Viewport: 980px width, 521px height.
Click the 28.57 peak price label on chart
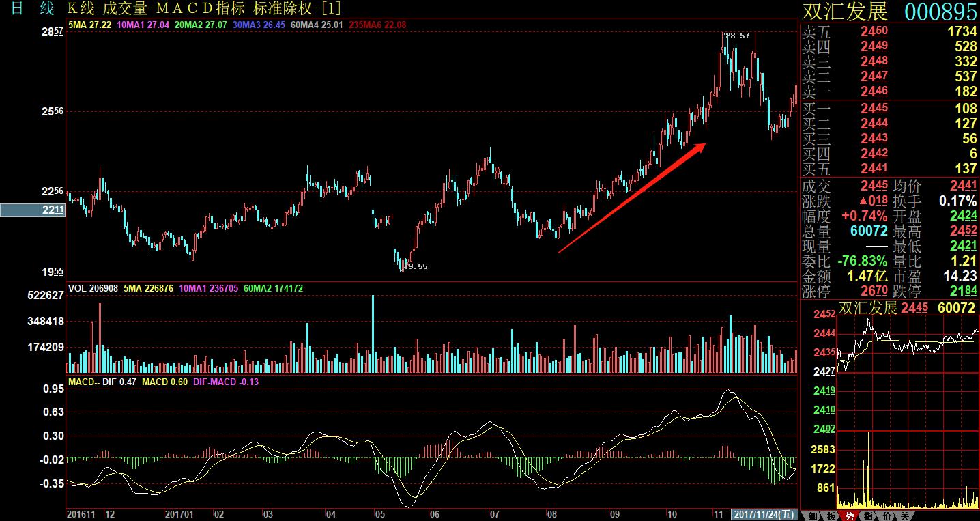pos(738,36)
